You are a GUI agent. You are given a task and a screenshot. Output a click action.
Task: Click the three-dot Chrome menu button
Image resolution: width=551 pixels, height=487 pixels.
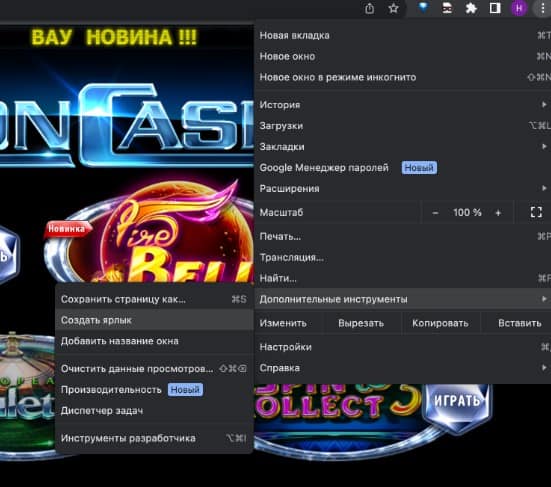tap(543, 8)
